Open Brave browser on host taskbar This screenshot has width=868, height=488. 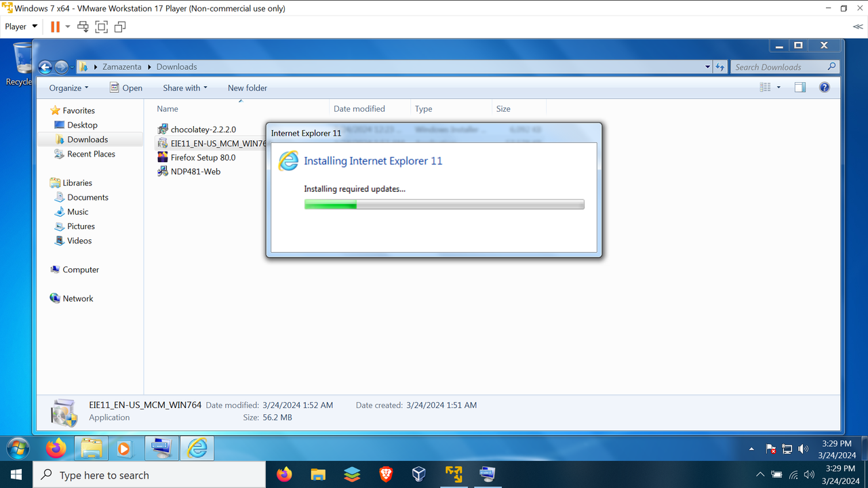386,474
